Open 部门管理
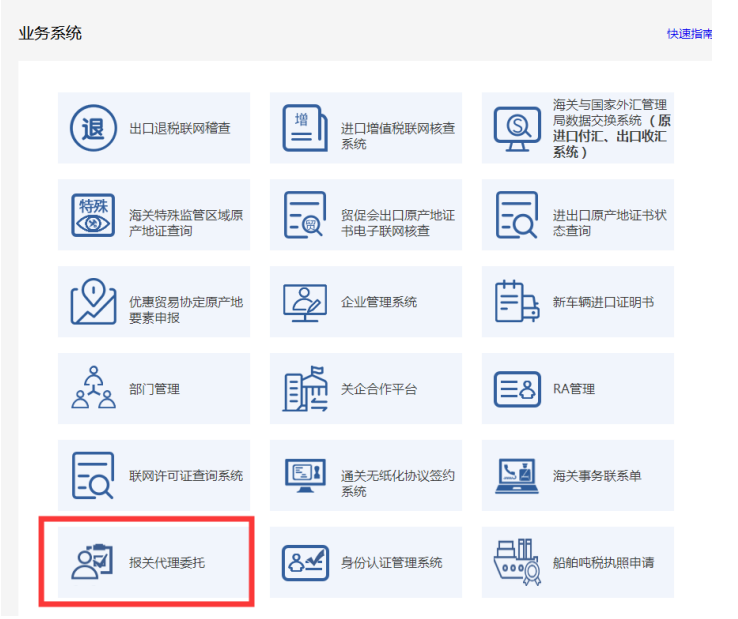This screenshot has width=738, height=619. coord(154,388)
